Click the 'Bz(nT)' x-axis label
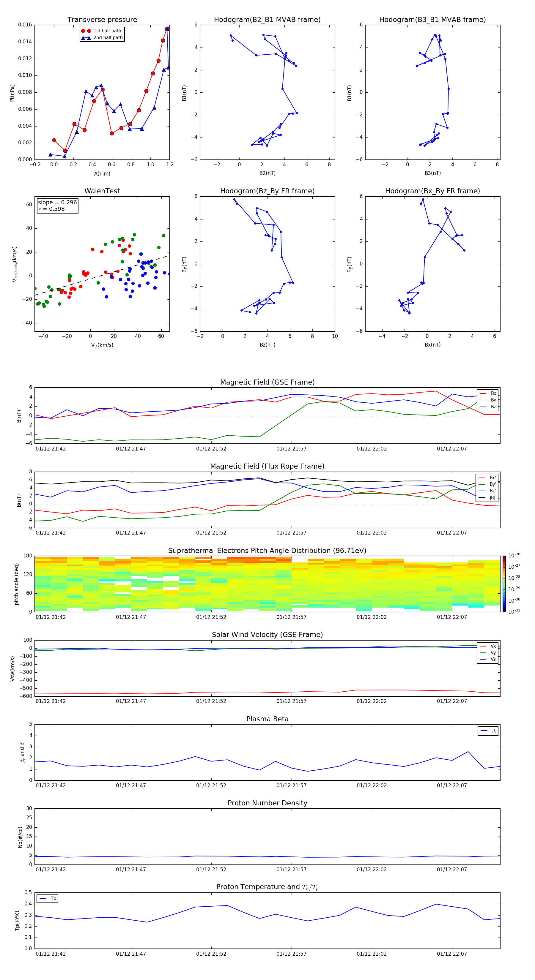The image size is (535, 980). pyautogui.click(x=267, y=345)
